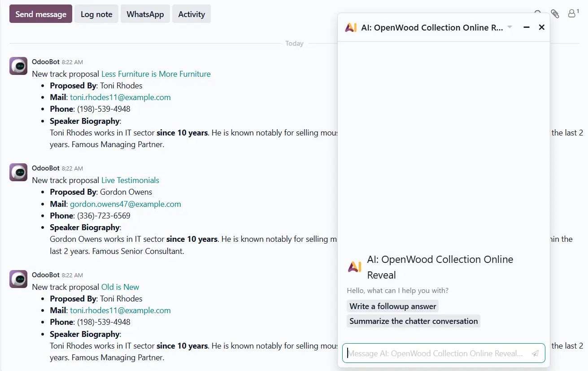Select Summarize the chatter conversation
Image resolution: width=588 pixels, height=371 pixels.
413,321
